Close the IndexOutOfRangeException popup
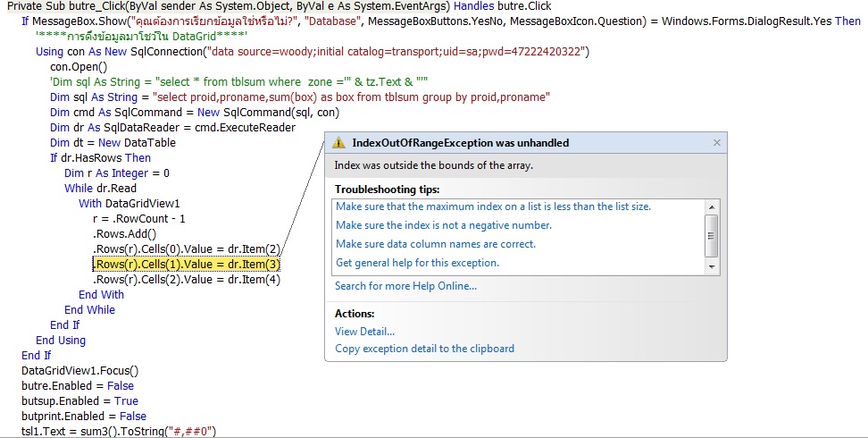 click(716, 143)
